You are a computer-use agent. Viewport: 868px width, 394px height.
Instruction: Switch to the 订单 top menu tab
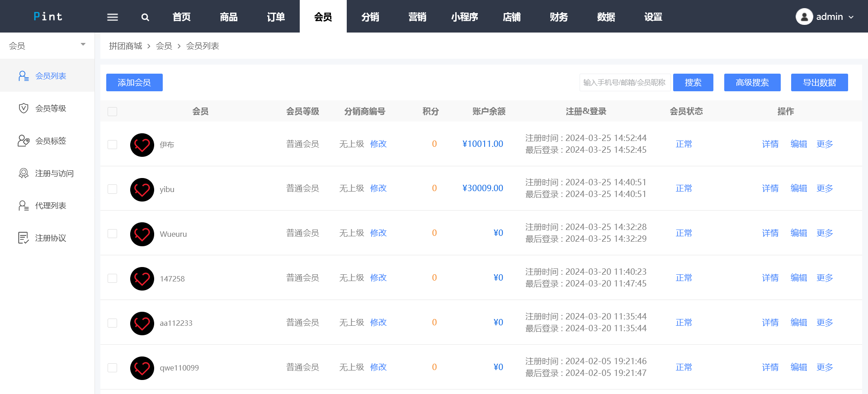(x=276, y=17)
